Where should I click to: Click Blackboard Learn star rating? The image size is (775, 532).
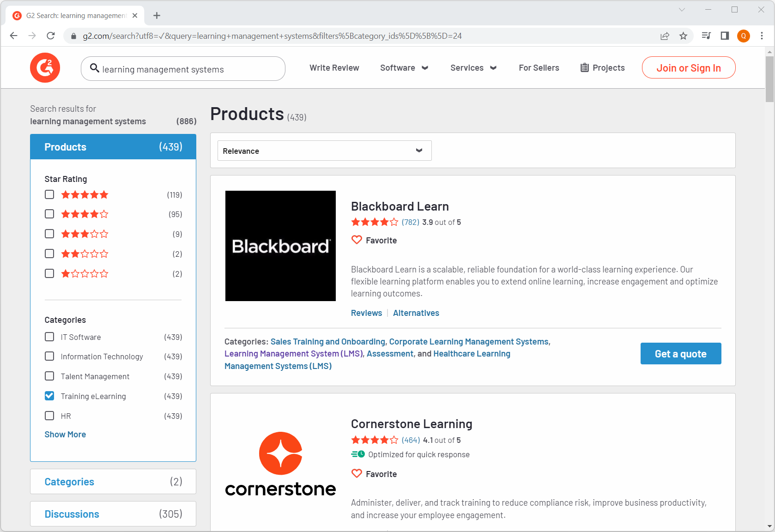pos(375,222)
